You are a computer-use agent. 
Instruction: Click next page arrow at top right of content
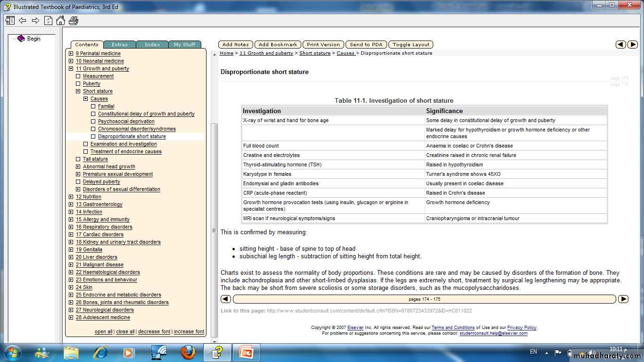coord(633,44)
